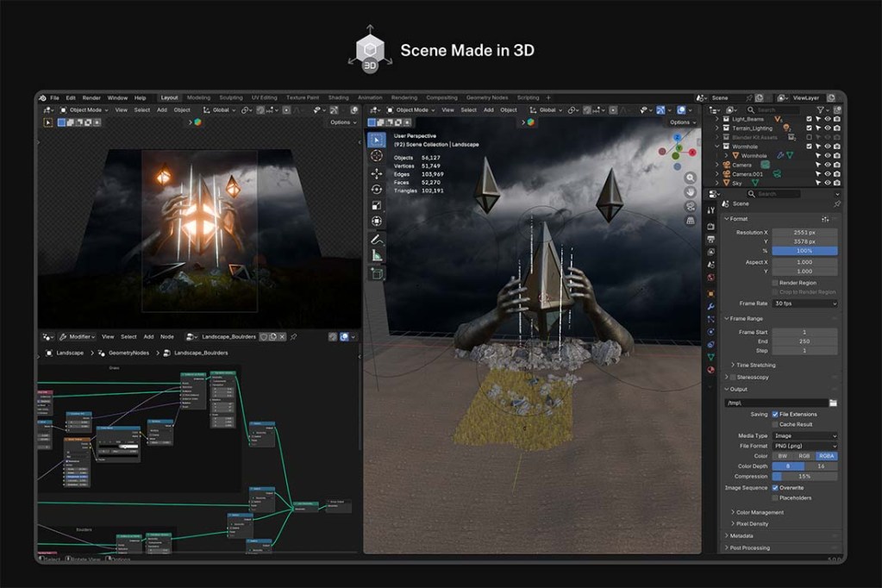Screen dimensions: 882x588
Task: Disable rendering for the Sky object
Action: (x=837, y=183)
